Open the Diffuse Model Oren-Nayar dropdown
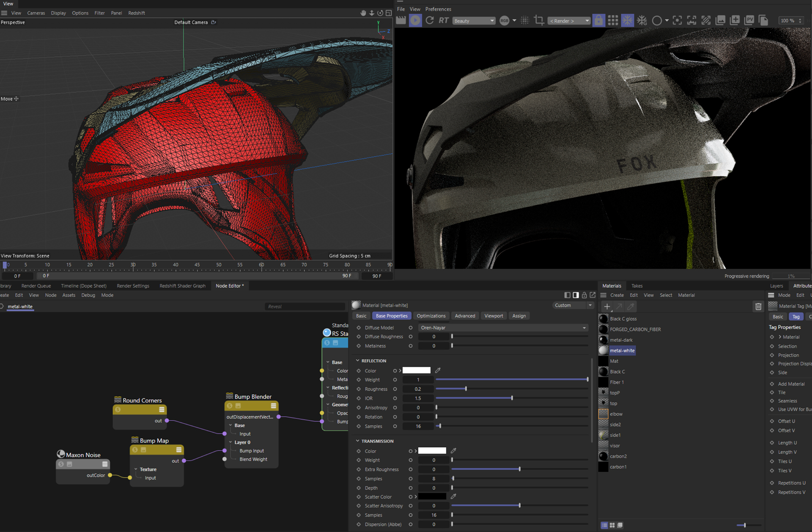812x532 pixels. click(503, 328)
